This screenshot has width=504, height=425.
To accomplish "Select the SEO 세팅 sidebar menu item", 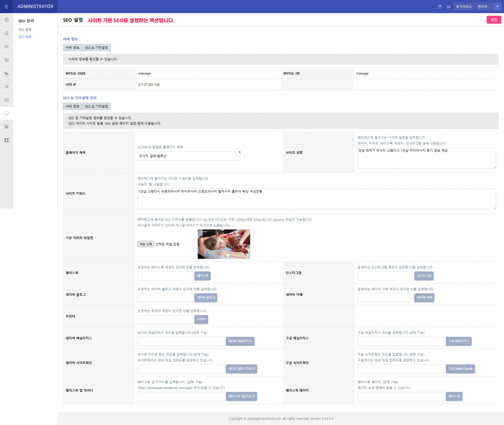I will point(25,37).
